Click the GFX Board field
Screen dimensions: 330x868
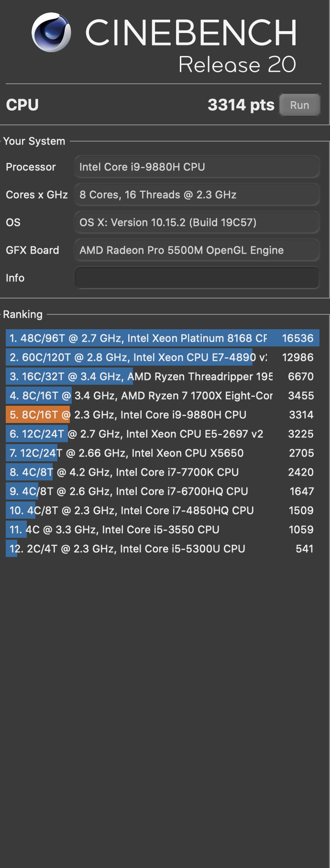[197, 250]
